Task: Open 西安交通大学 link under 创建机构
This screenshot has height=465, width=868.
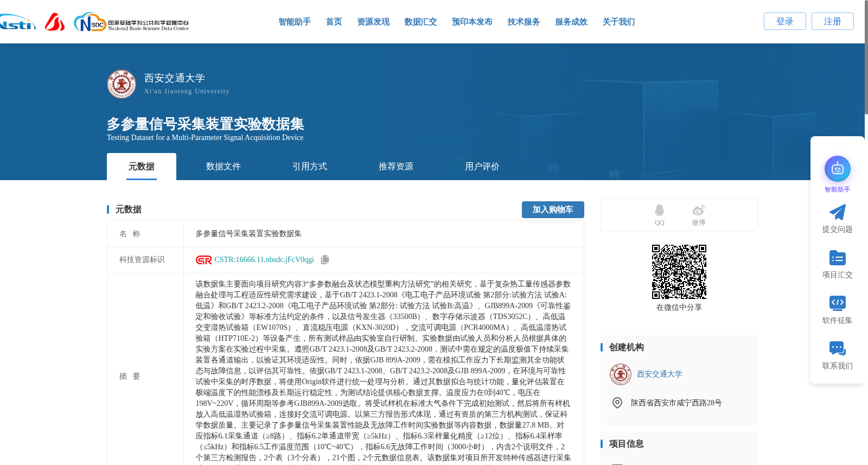Action: point(660,374)
